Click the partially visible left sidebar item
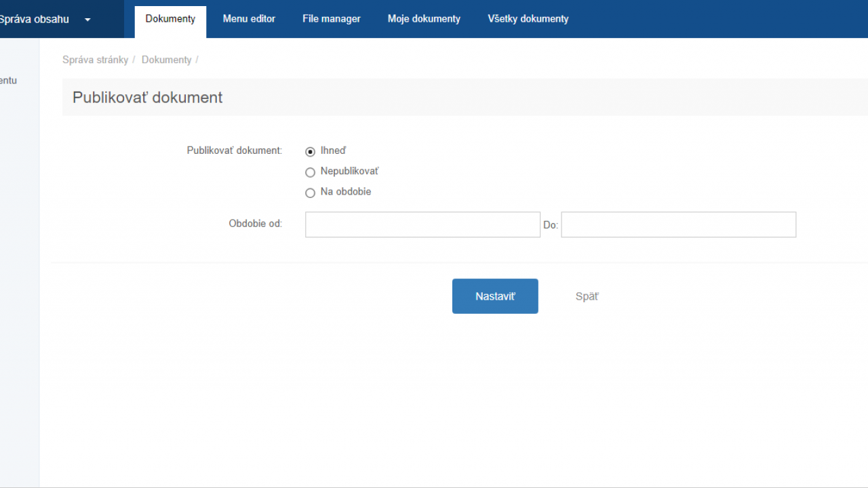This screenshot has height=488, width=868. pos(8,81)
